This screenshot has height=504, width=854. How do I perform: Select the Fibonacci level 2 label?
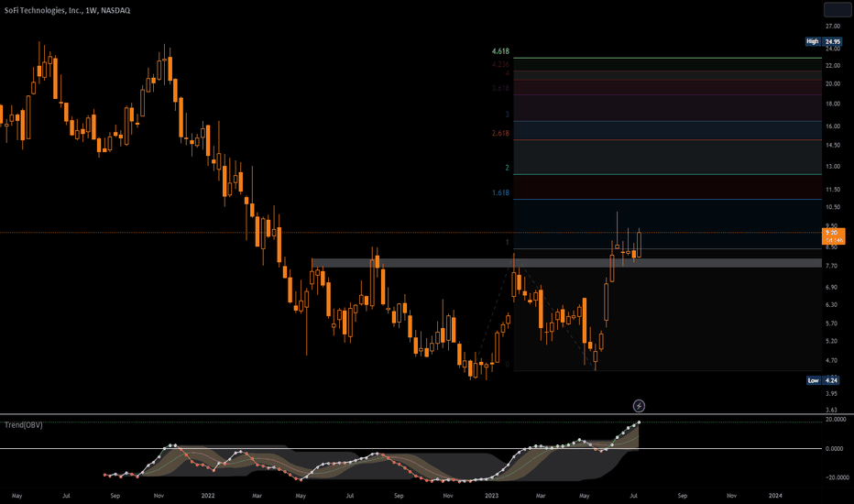coord(507,168)
